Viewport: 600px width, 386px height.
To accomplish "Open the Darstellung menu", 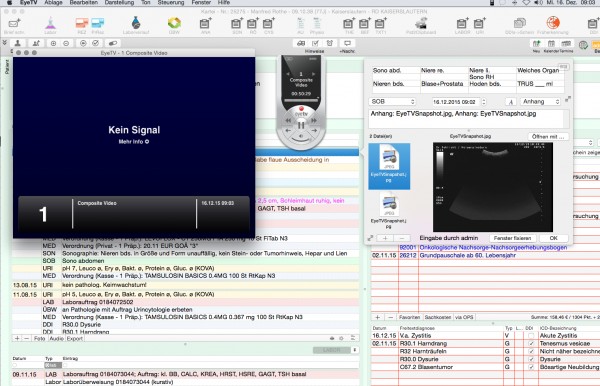I will pyautogui.click(x=119, y=3).
